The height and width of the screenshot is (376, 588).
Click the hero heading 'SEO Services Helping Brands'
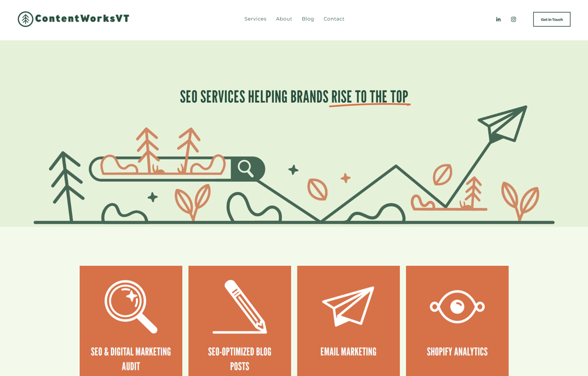(x=254, y=97)
